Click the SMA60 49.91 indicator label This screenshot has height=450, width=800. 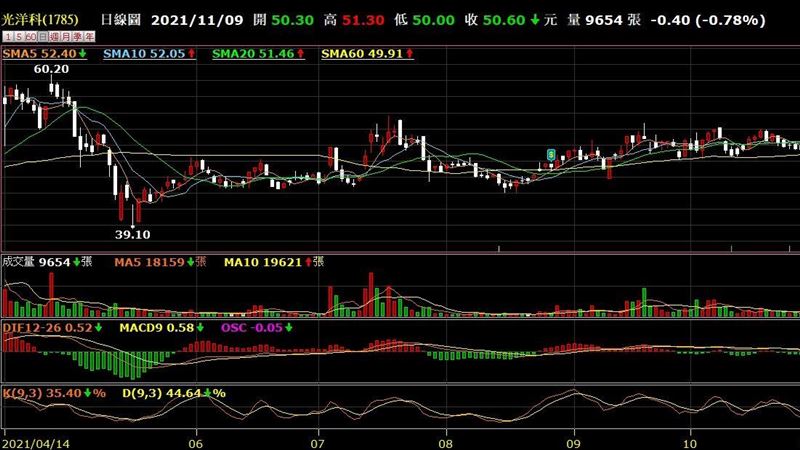pos(362,54)
